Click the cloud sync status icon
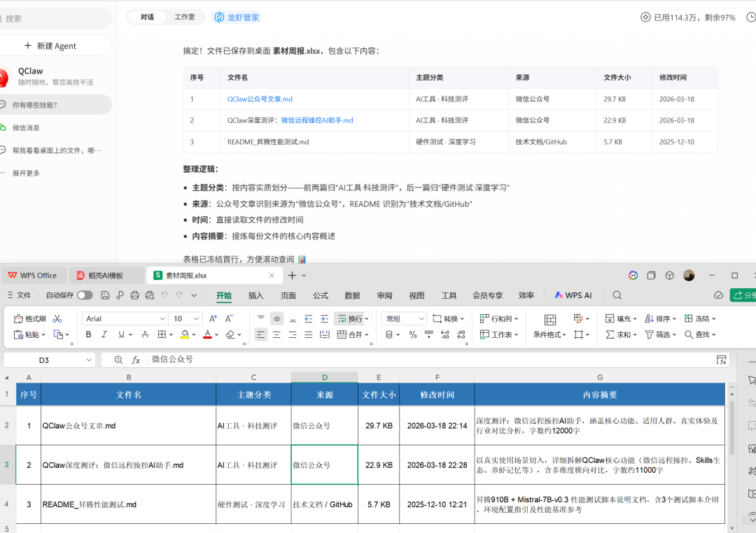 tap(718, 295)
